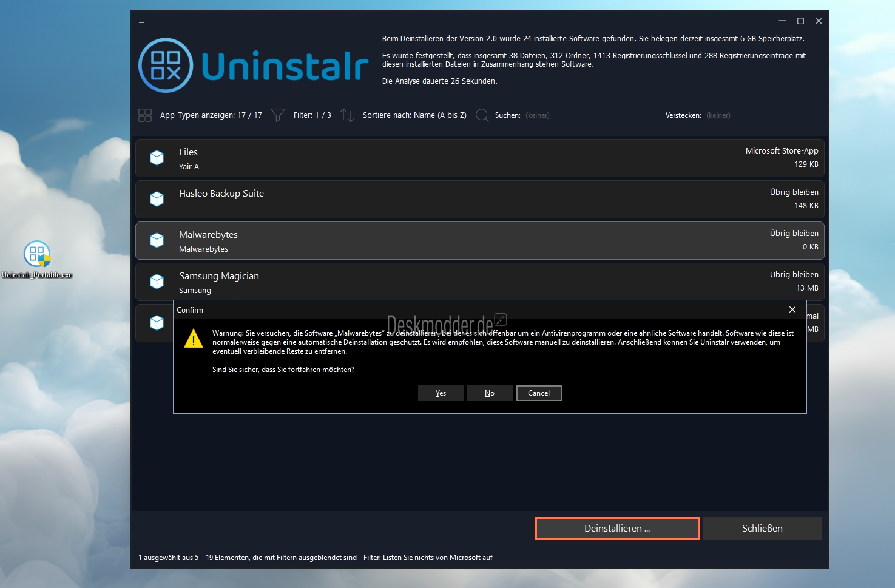895x588 pixels.
Task: Select the Malwarebytes list entry
Action: (480, 241)
